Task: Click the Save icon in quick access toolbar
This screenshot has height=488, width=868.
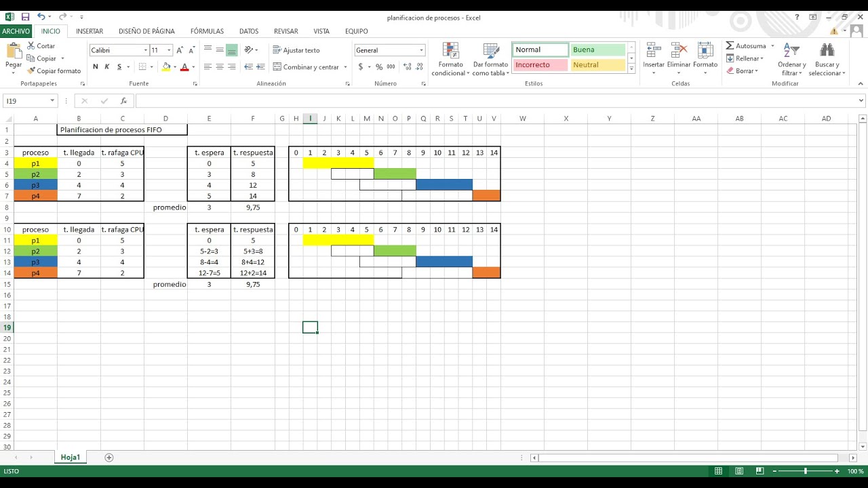Action: pyautogui.click(x=25, y=17)
